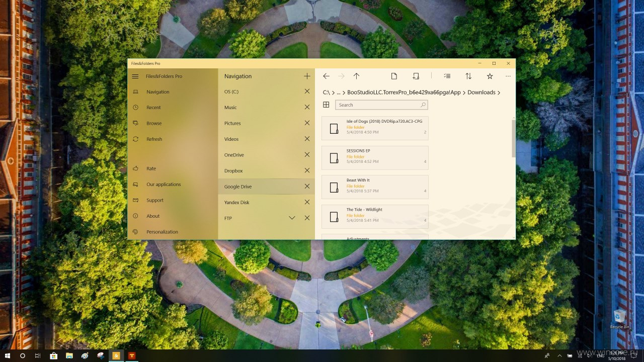Select Navigation in the left menu
This screenshot has height=362, width=644.
pyautogui.click(x=173, y=92)
